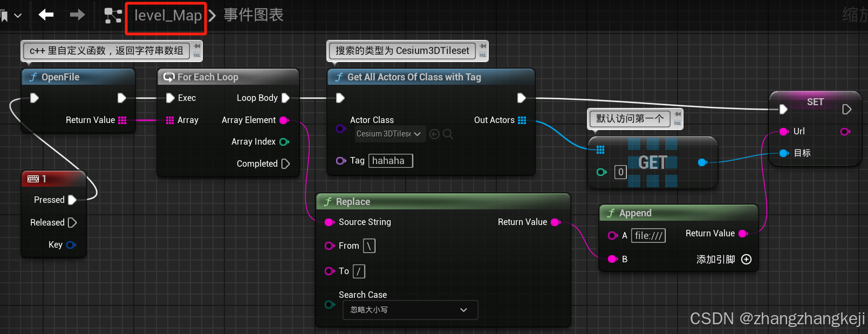Go back with the left arrow

point(46,15)
